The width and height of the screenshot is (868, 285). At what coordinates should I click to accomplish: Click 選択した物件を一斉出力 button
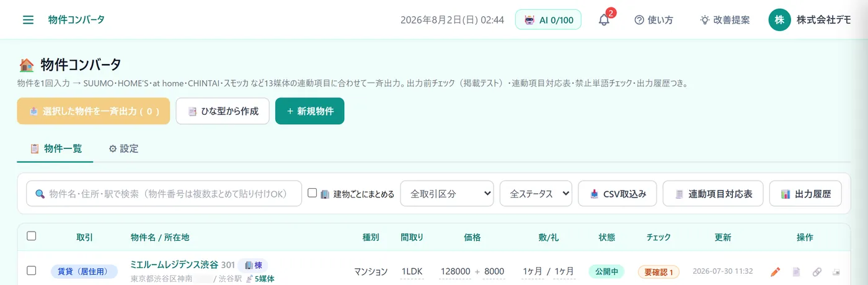point(94,111)
